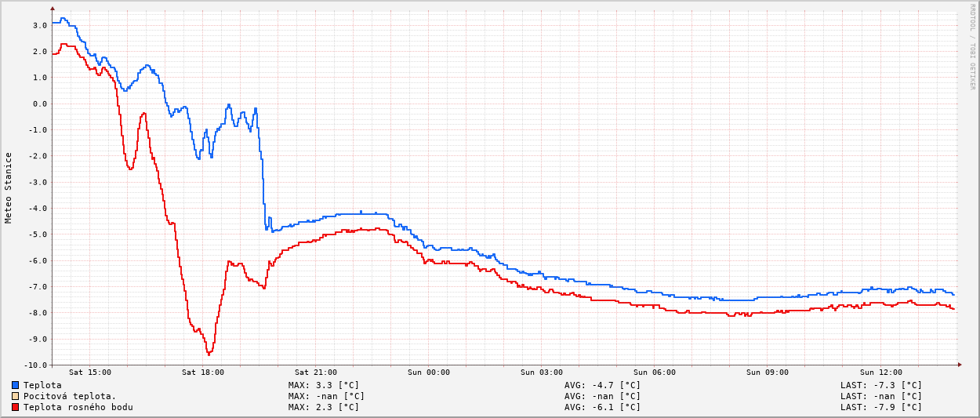Click the Meteo Stanice vertical axis title
This screenshot has width=980, height=418.
[9, 187]
